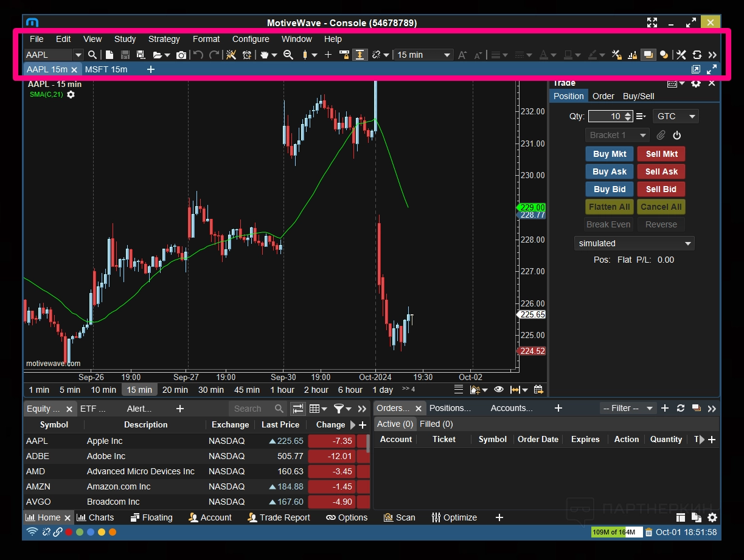This screenshot has width=744, height=560.
Task: Click the new document page icon
Action: pos(110,55)
